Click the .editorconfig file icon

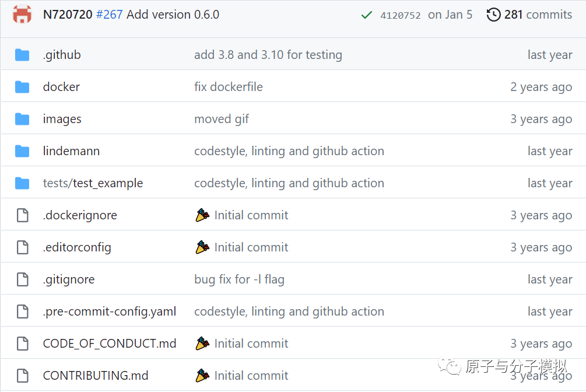coord(22,247)
